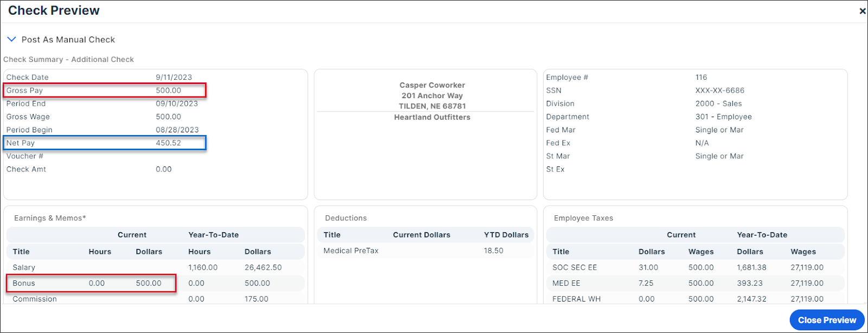The image size is (868, 333).
Task: Click Bonus current dollars 500.00
Action: click(x=149, y=283)
